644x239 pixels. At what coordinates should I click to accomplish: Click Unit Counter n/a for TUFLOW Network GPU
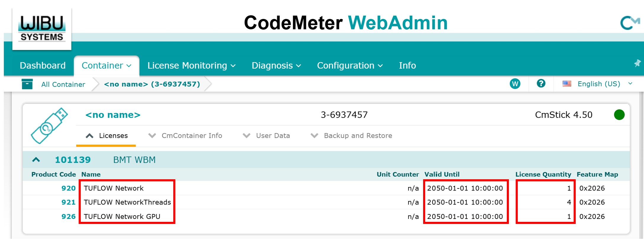413,217
